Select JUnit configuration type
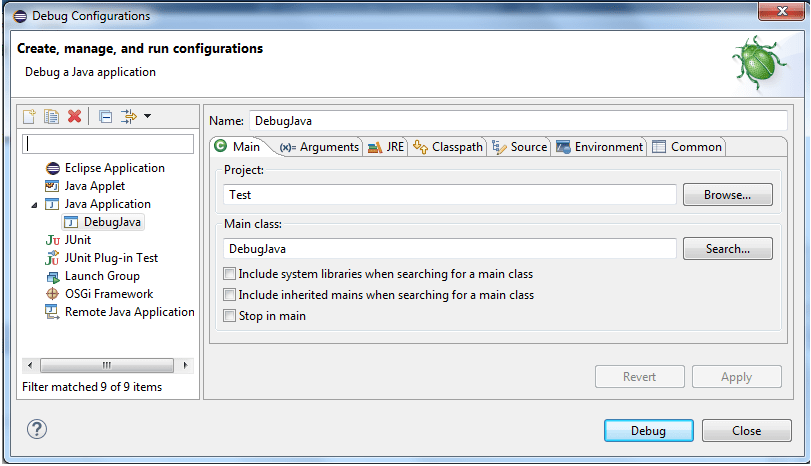This screenshot has width=811, height=466. [x=78, y=240]
